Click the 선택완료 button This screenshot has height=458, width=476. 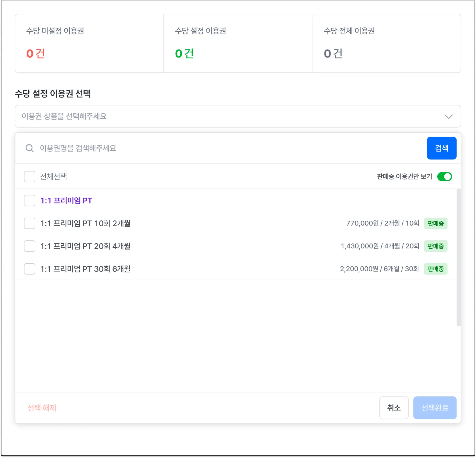(x=434, y=408)
